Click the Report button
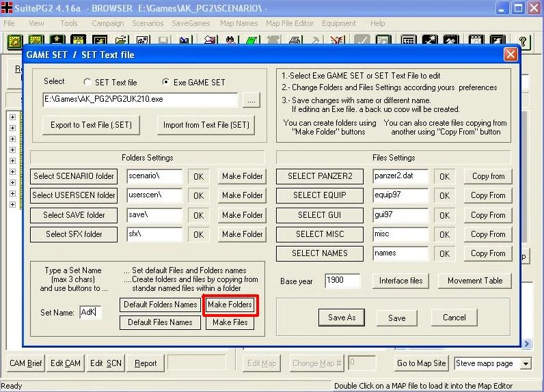 (146, 363)
